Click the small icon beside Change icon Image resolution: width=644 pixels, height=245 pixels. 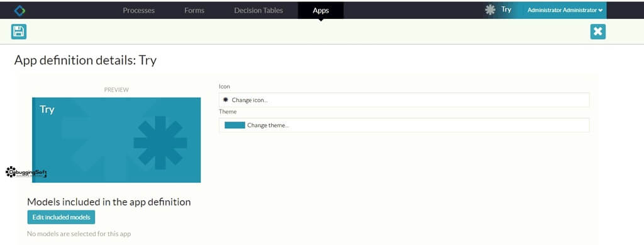pyautogui.click(x=225, y=100)
